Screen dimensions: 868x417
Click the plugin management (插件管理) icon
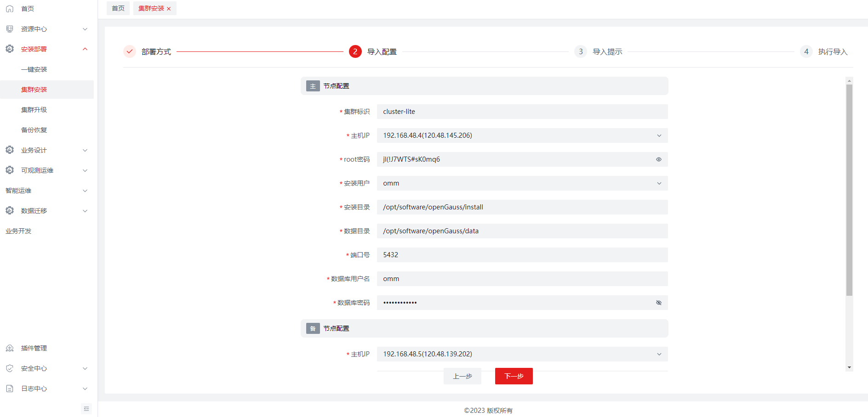(10, 348)
